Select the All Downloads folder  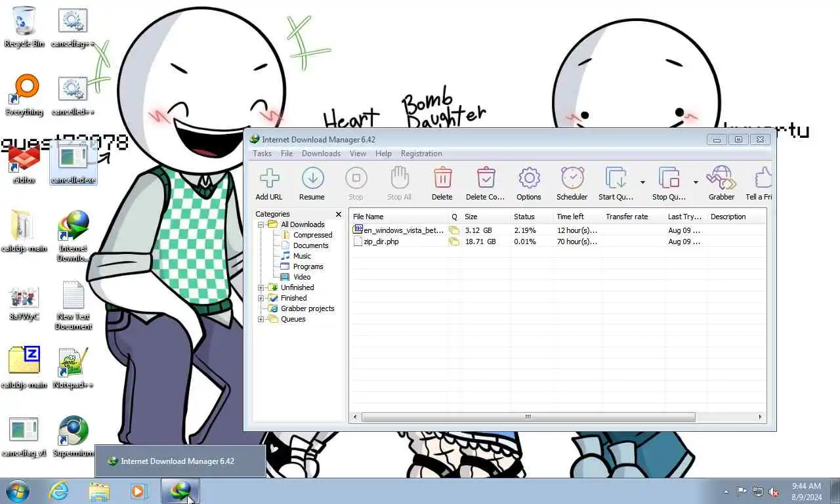tap(303, 224)
